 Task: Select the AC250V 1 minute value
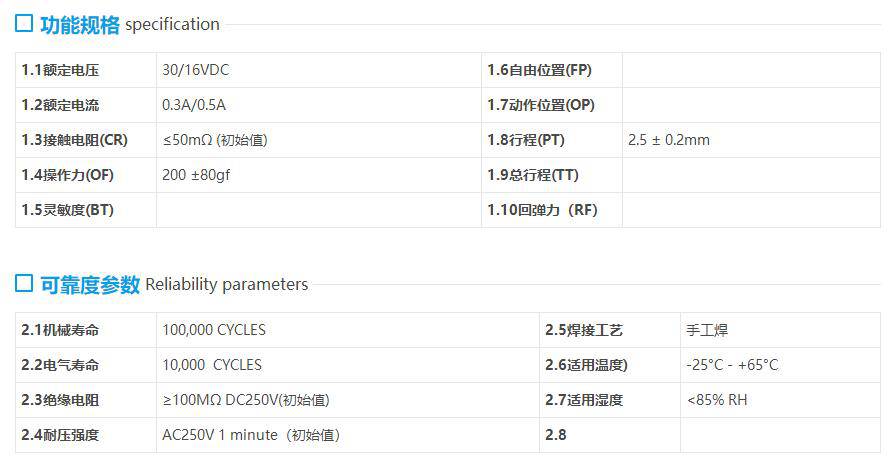coord(251,435)
